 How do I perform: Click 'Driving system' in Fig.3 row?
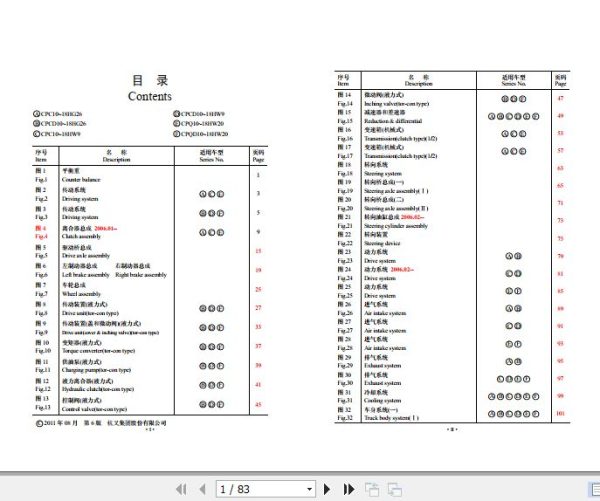click(80, 217)
